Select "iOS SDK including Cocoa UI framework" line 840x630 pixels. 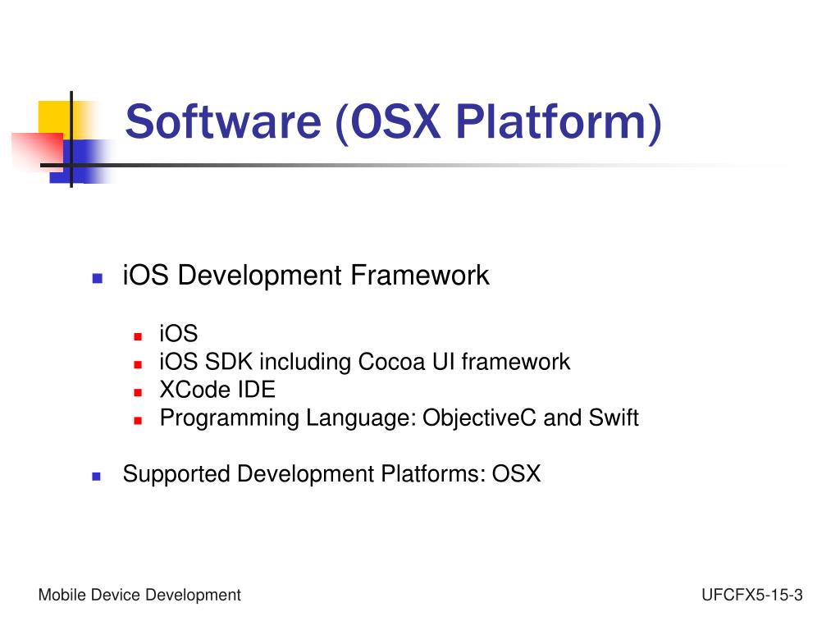(x=364, y=362)
